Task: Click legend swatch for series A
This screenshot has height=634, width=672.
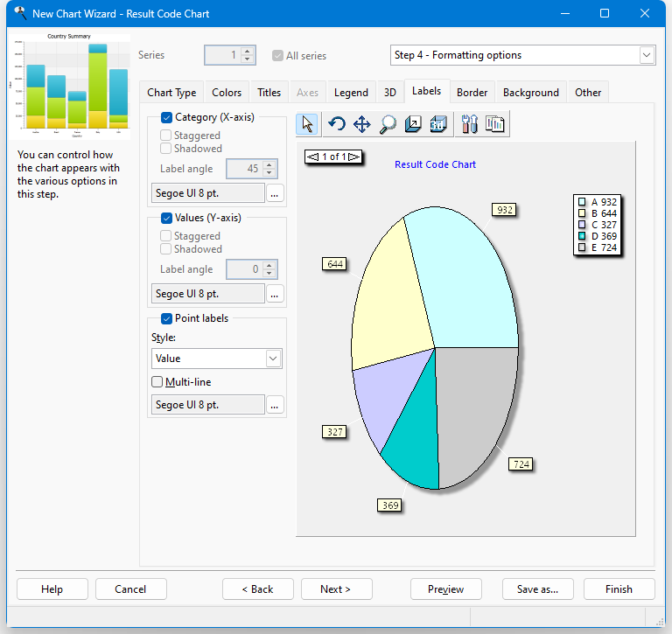Action: pyautogui.click(x=582, y=202)
